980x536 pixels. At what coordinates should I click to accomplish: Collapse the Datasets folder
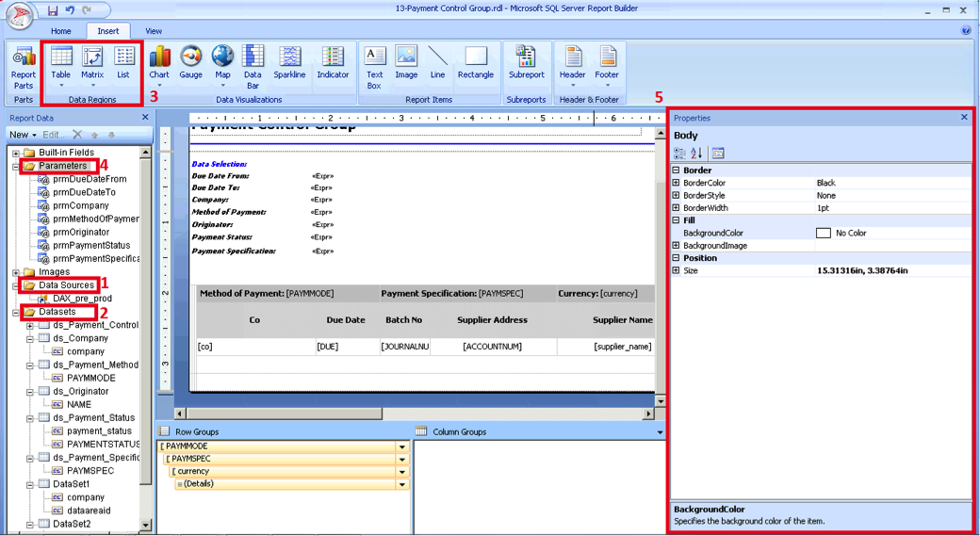(16, 313)
